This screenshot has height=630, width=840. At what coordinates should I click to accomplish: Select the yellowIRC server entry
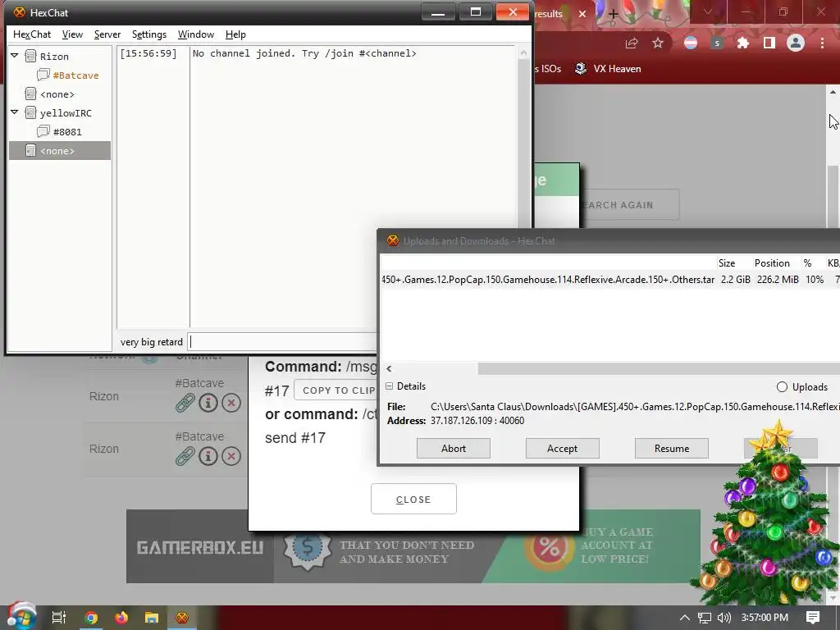(x=66, y=113)
